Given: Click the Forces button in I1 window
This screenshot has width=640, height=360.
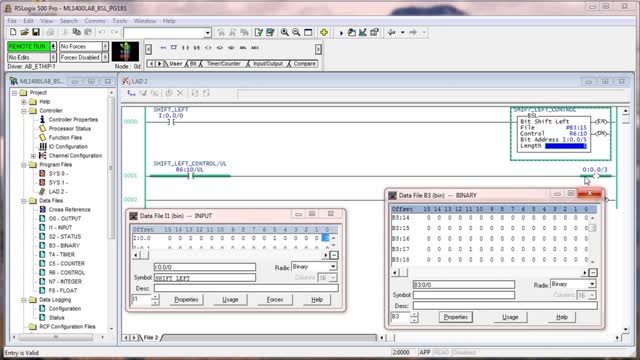Looking at the screenshot, I should click(x=275, y=300).
